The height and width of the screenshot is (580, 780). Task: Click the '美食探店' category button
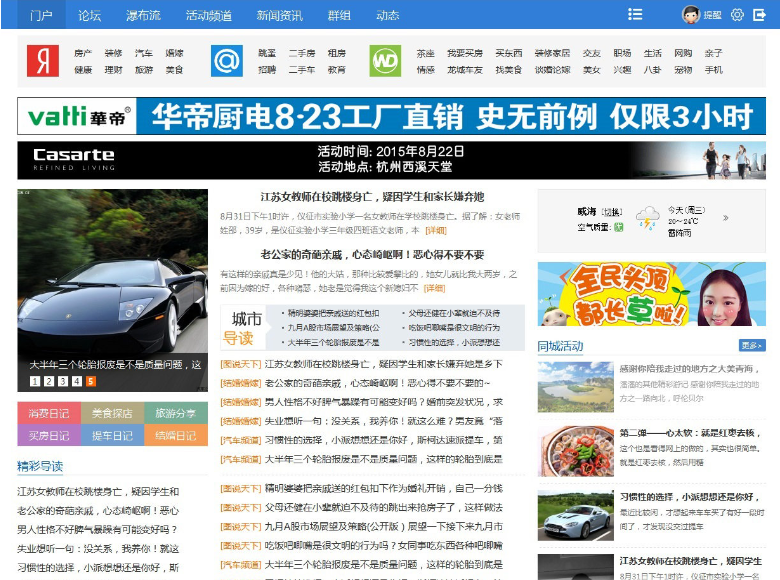[x=112, y=413]
